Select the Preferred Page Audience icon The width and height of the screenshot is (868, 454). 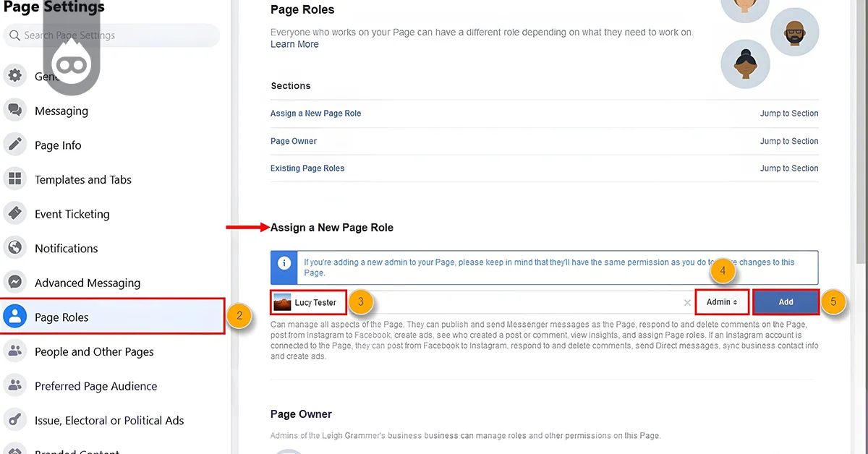pos(15,385)
